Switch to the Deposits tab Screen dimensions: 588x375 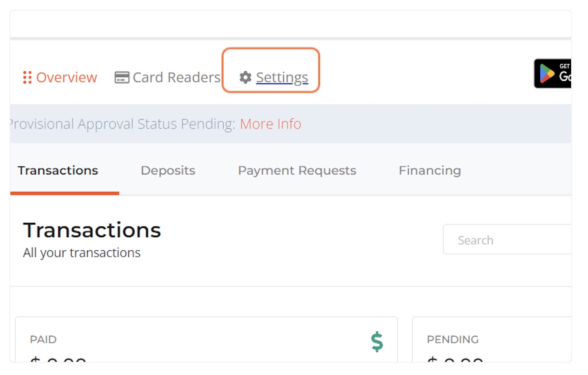coord(168,170)
